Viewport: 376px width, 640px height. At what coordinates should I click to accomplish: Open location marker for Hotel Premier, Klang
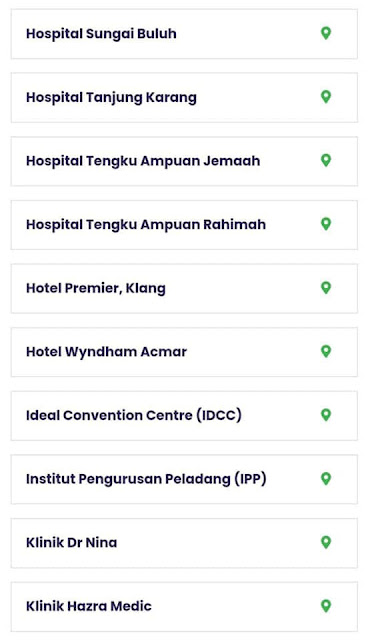click(325, 288)
